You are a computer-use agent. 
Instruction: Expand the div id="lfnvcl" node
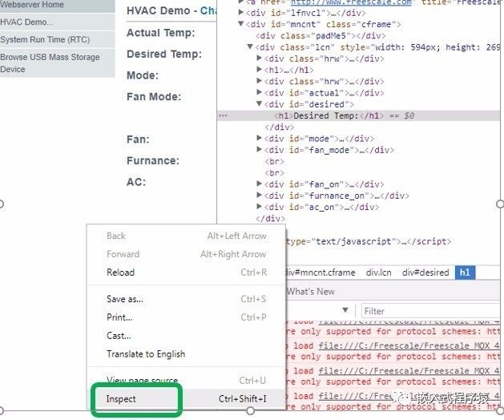click(x=240, y=13)
